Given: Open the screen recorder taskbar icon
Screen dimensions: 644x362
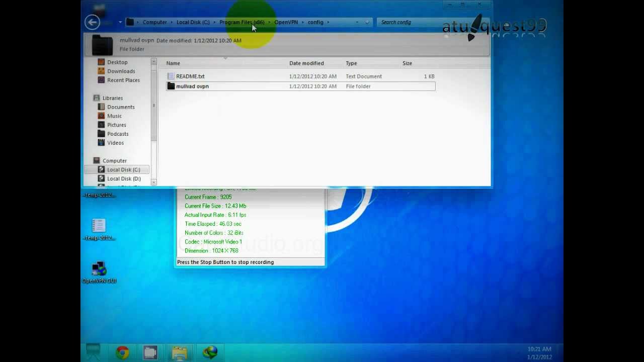Looking at the screenshot, I should click(x=150, y=352).
